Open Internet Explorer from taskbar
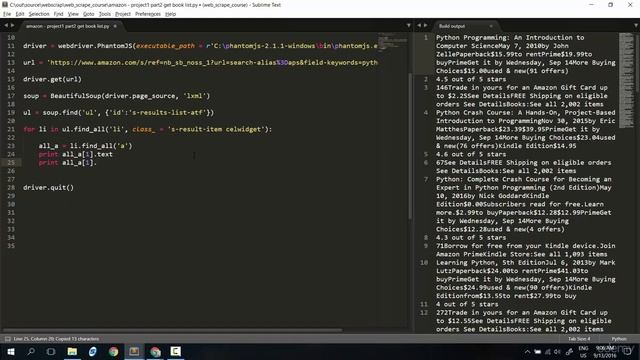This screenshot has height=360, width=640. (93, 351)
